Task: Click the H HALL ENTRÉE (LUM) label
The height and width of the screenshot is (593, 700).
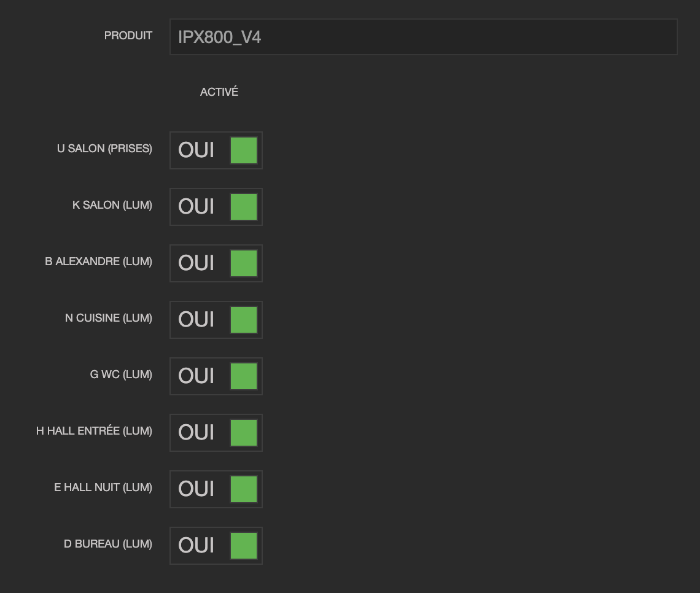Action: (x=94, y=431)
